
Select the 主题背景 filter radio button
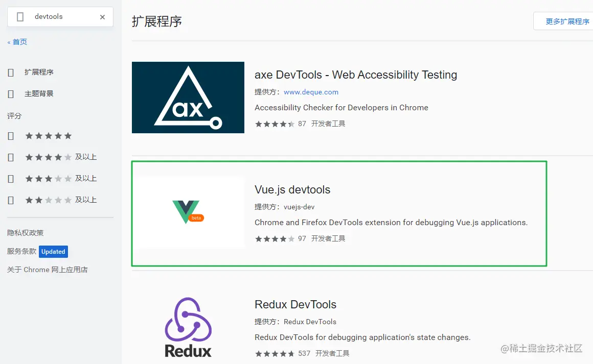point(11,94)
